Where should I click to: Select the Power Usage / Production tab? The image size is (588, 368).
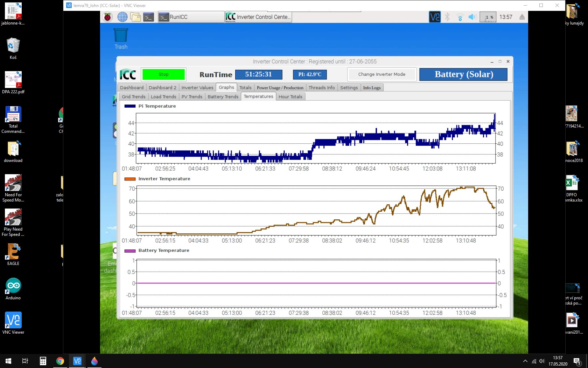(x=280, y=88)
